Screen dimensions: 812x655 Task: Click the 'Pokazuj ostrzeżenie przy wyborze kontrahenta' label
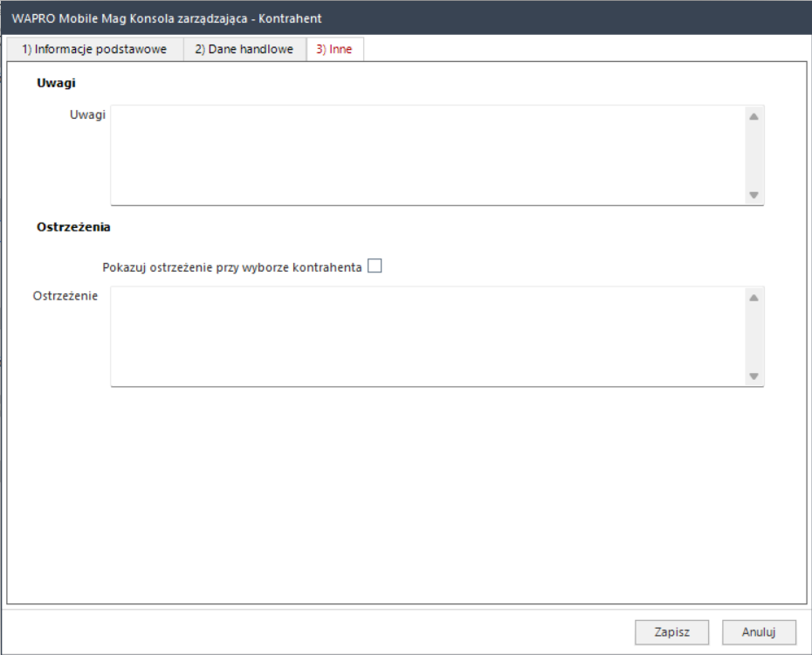231,267
